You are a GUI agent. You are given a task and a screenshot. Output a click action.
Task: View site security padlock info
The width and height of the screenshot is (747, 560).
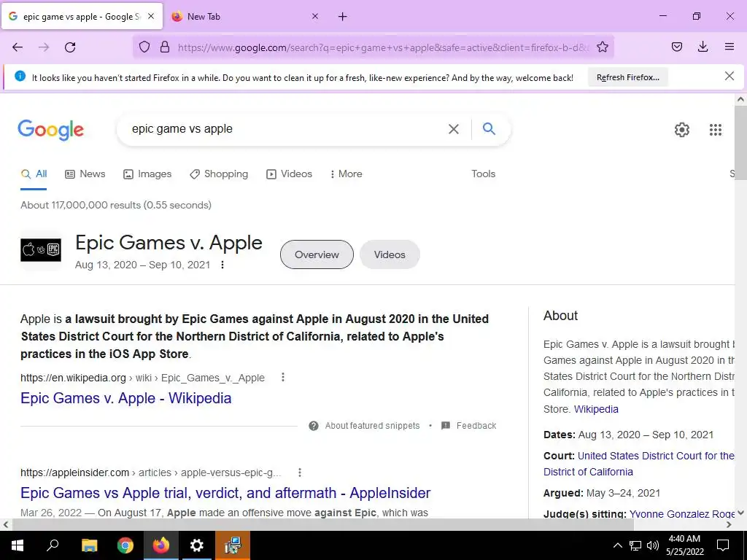[x=165, y=47]
